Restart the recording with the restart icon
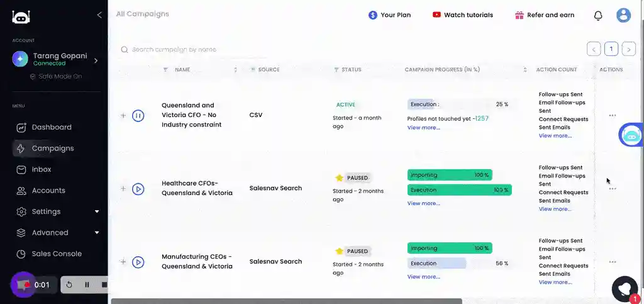 pyautogui.click(x=69, y=284)
